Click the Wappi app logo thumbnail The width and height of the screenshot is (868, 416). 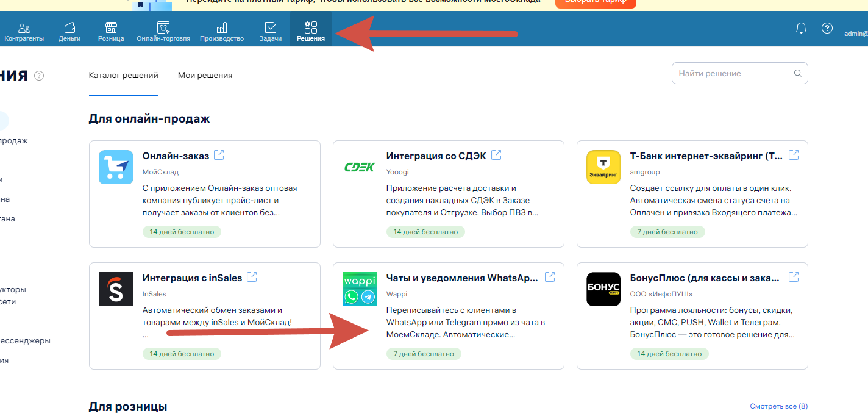coord(360,289)
